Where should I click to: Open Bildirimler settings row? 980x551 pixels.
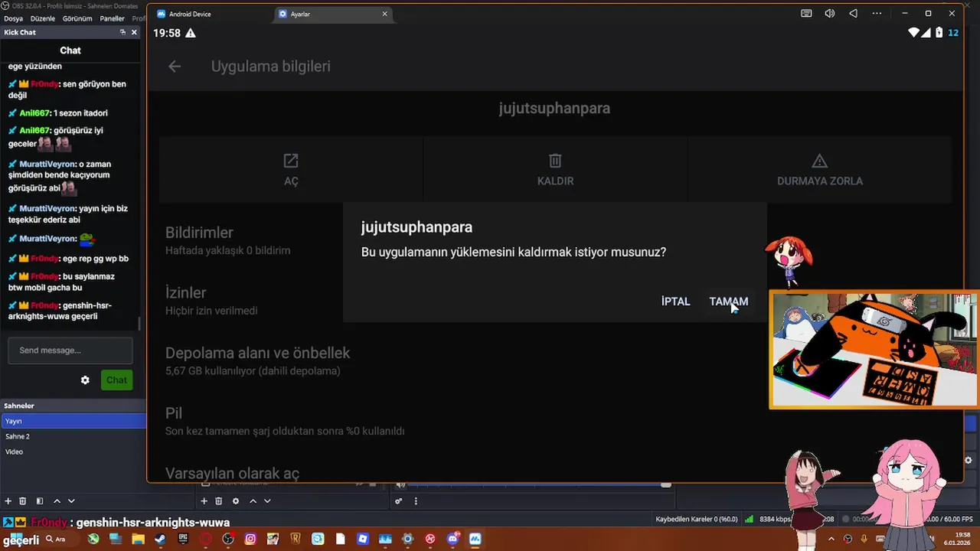(x=555, y=240)
